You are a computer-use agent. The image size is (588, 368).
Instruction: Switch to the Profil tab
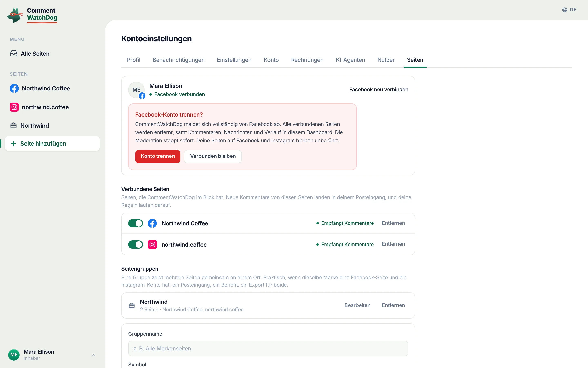[x=134, y=60]
